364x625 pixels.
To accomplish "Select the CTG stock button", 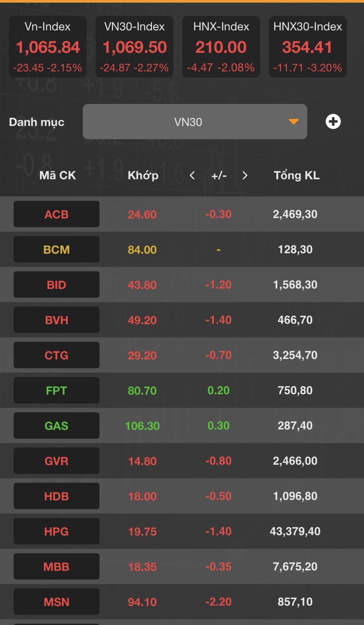I will pyautogui.click(x=56, y=355).
